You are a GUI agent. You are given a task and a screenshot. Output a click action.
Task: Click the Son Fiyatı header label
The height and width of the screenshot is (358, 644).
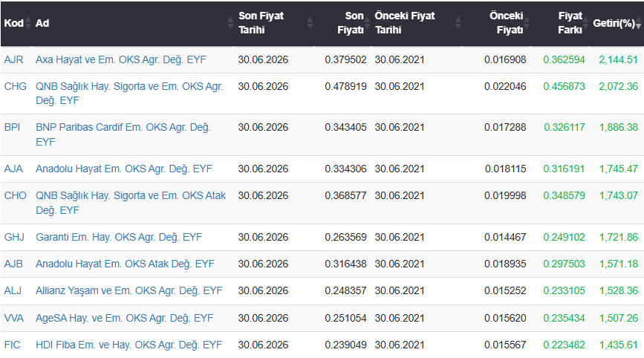pyautogui.click(x=351, y=22)
